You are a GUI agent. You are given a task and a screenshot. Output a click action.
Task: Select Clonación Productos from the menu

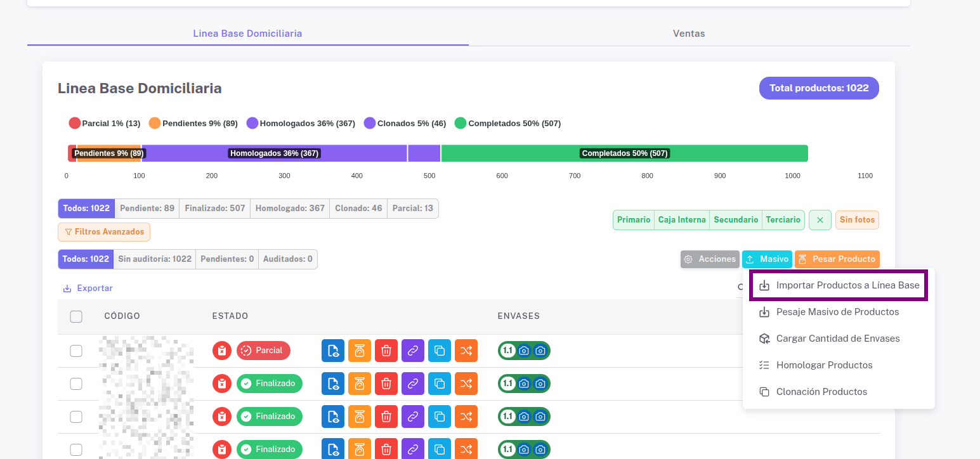tap(839, 392)
